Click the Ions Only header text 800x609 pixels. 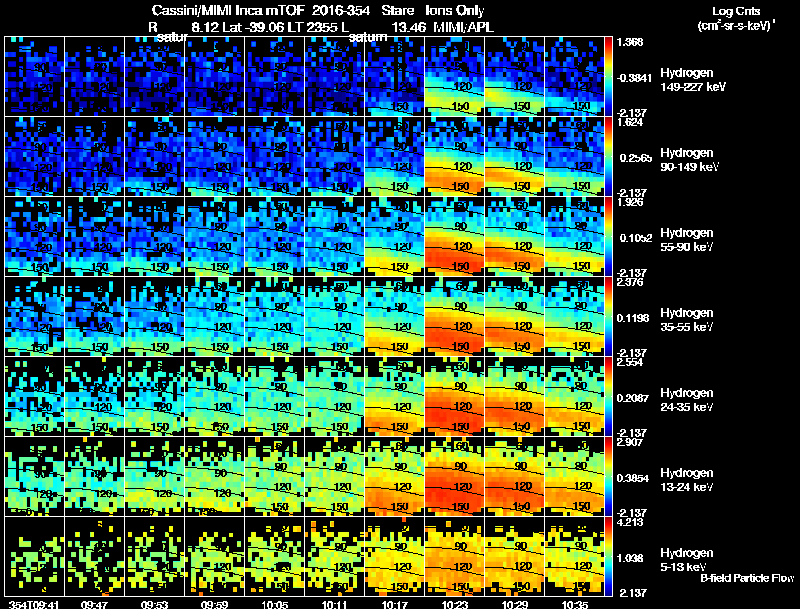[455, 11]
